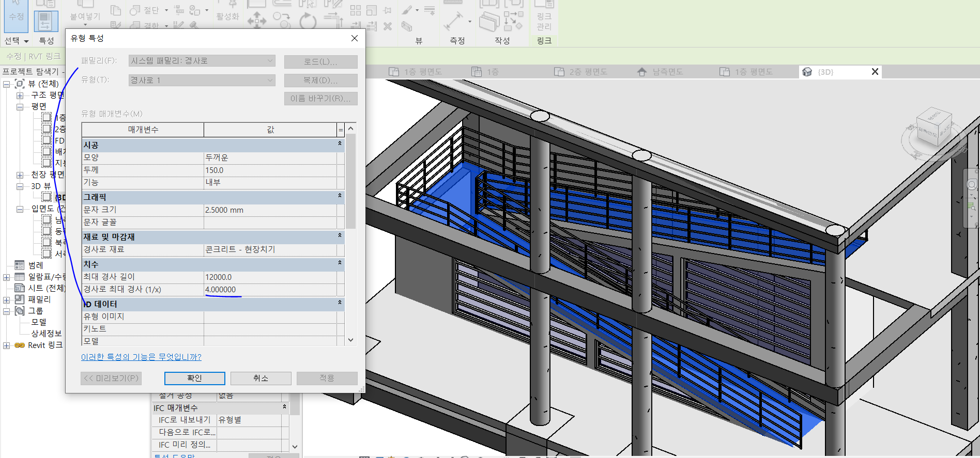The image size is (980, 458).
Task: Collapse the 시공 parameter section
Action: pos(340,144)
